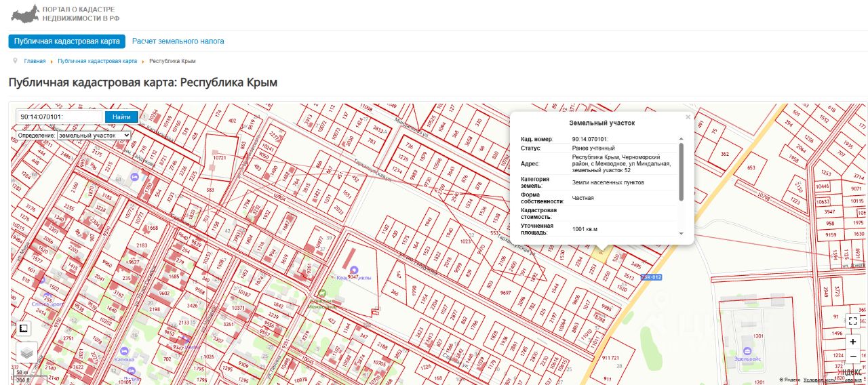Image resolution: width=868 pixels, height=385 pixels.
Task: Activate the ruler measurement tool icon
Action: pos(23,329)
